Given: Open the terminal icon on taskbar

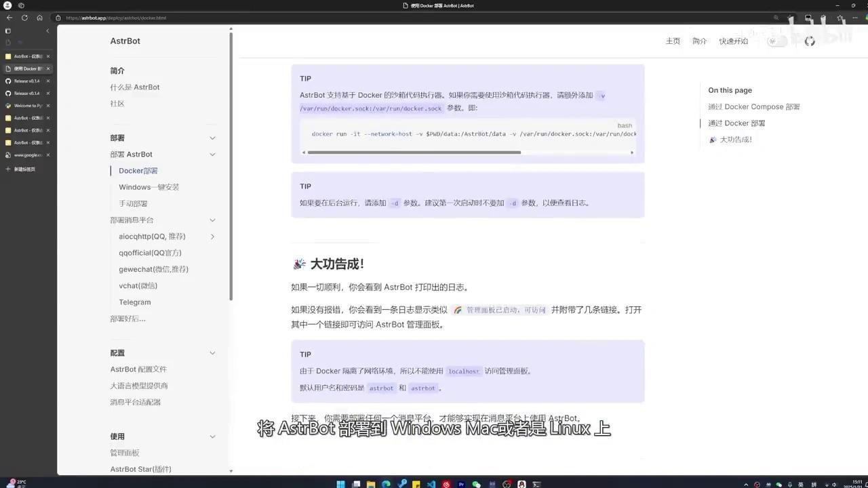Looking at the screenshot, I should pos(536,484).
